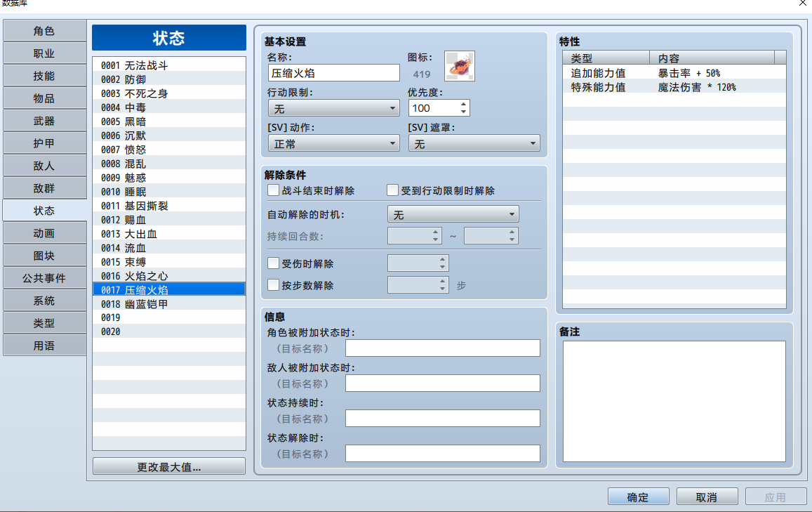812x512 pixels.
Task: Select state 0009 魅惑
Action: click(x=169, y=177)
